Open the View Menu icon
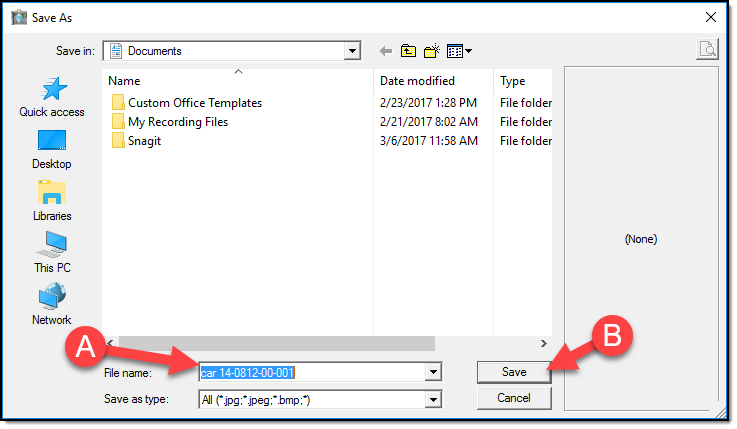This screenshot has height=429, width=737. click(x=459, y=51)
